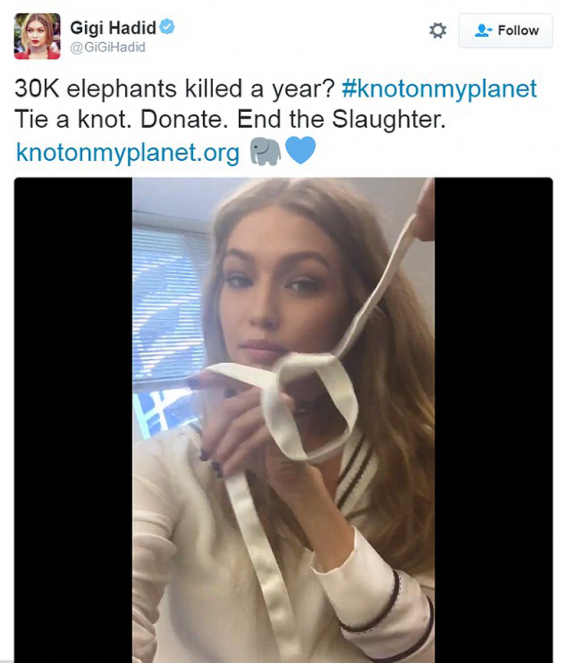Click the person-plus icon in Follow button
The width and height of the screenshot is (567, 663).
484,30
